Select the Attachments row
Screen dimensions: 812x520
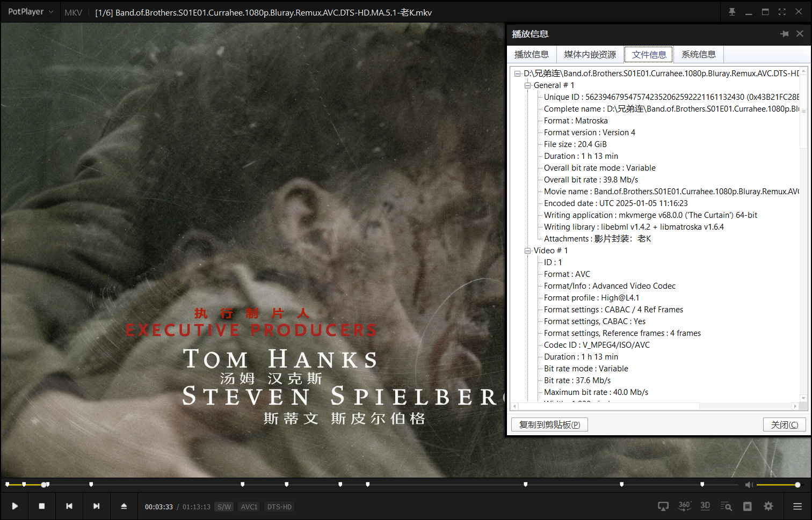(x=597, y=239)
